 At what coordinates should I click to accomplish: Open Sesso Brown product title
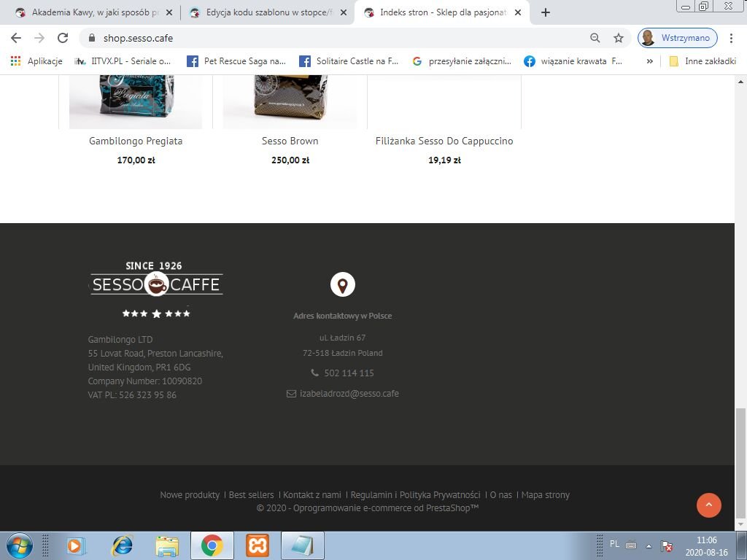(290, 141)
